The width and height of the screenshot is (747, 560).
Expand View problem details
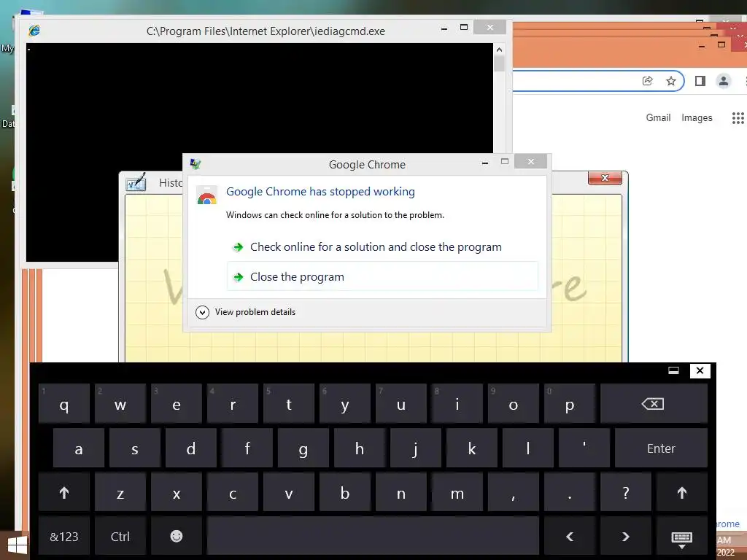tap(246, 312)
